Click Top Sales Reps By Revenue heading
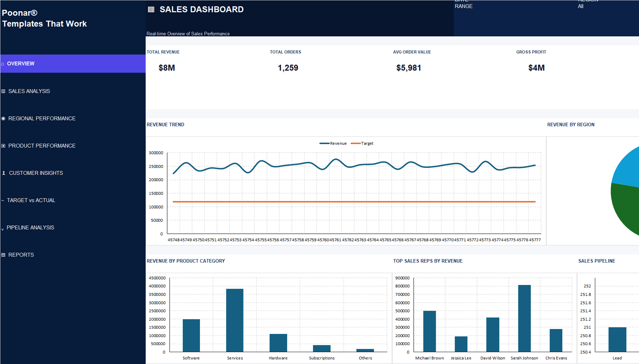The width and height of the screenshot is (639, 364). click(x=428, y=261)
